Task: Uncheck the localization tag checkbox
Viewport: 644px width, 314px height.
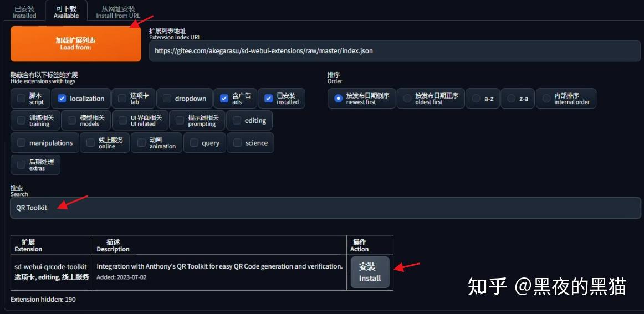Action: pos(62,99)
